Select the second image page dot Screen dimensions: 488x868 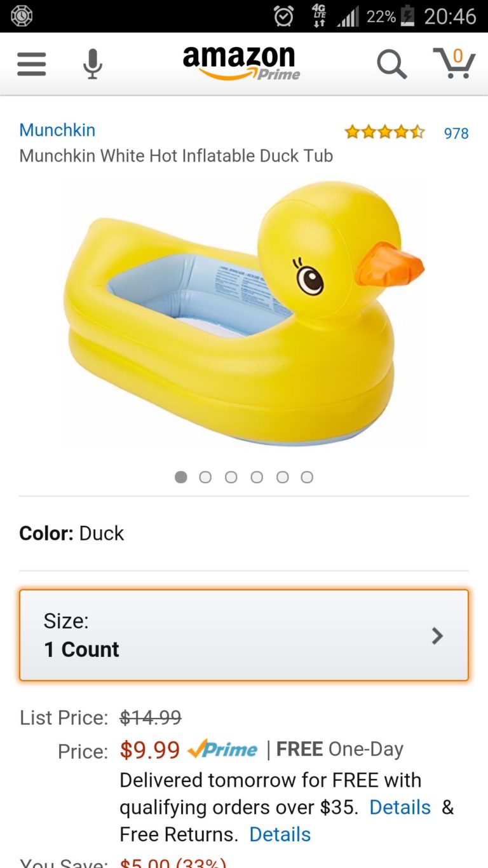pos(205,477)
